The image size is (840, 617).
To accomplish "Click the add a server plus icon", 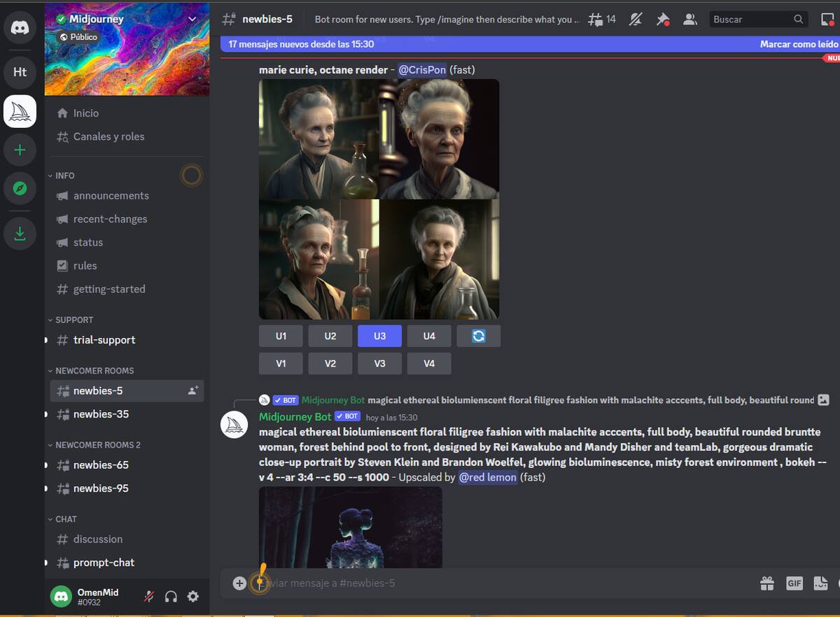I will tap(20, 150).
